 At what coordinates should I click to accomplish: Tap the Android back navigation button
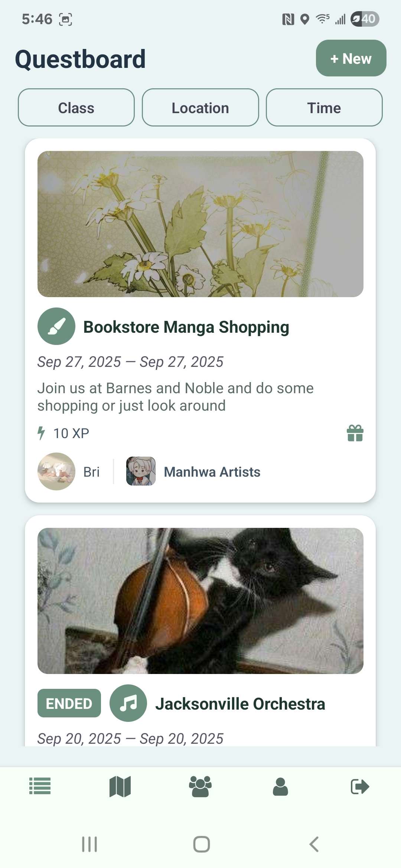pyautogui.click(x=314, y=844)
